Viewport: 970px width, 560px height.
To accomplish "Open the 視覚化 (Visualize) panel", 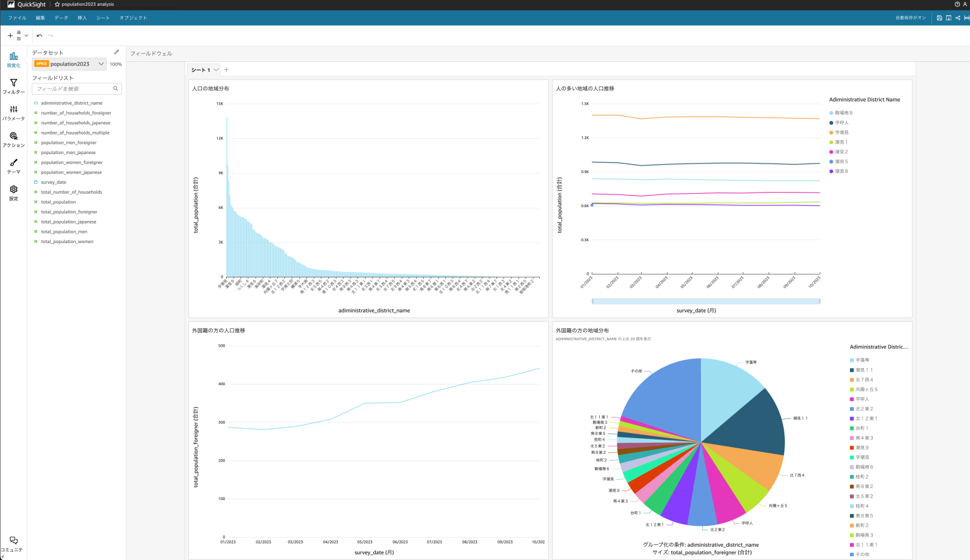I will pyautogui.click(x=13, y=59).
